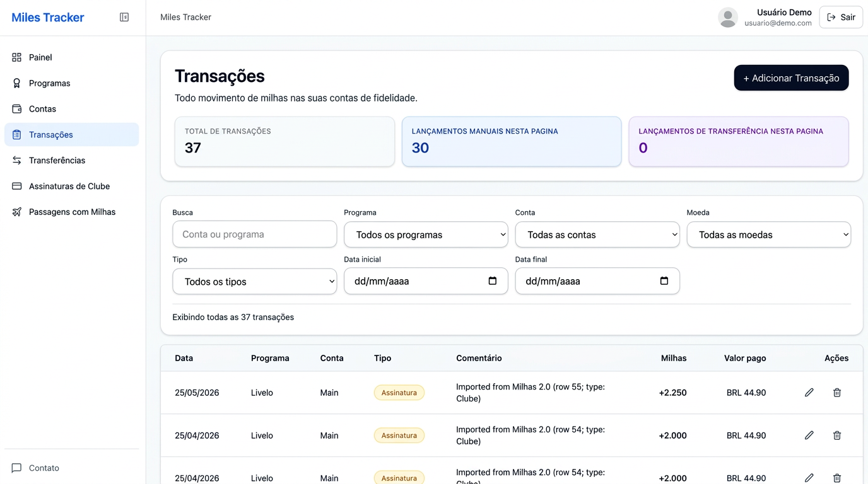The width and height of the screenshot is (868, 484).
Task: Open the Todos os tipos dropdown
Action: (x=255, y=282)
